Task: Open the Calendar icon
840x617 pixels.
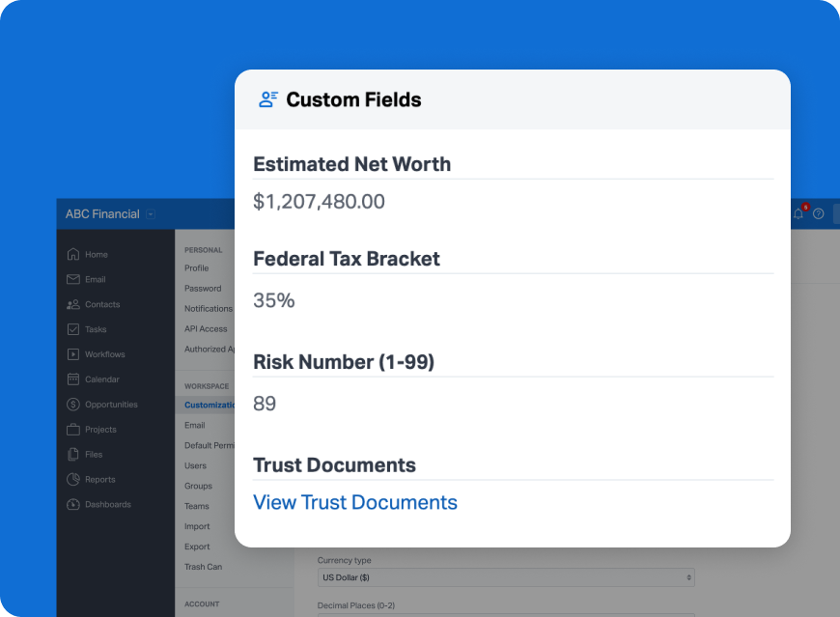Action: 72,379
